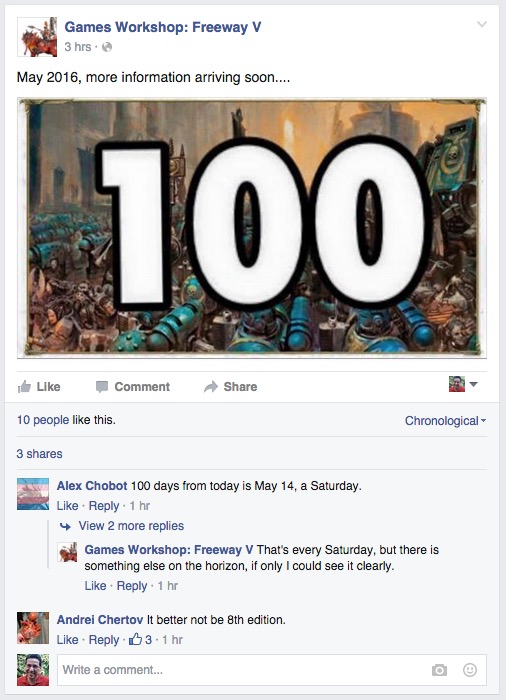
Task: Open Alex Chobot's profile name link
Action: (92, 486)
